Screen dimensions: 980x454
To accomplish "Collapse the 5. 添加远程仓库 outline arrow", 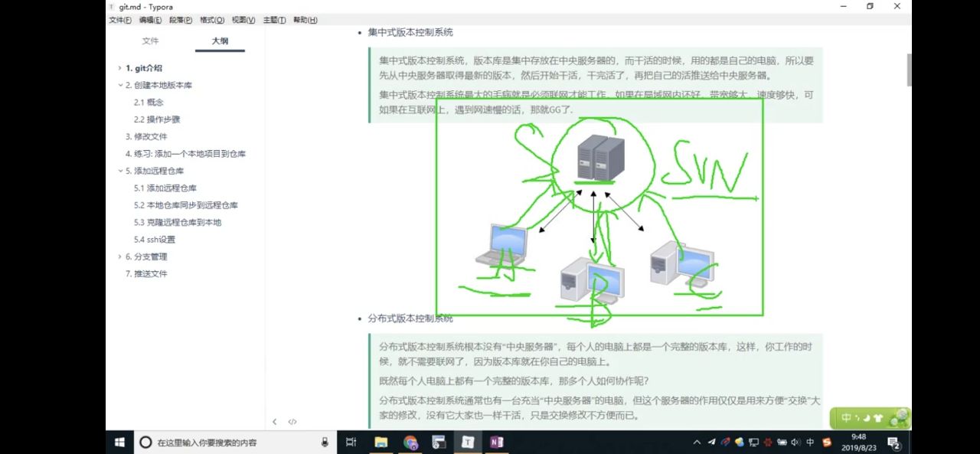I will coord(119,171).
